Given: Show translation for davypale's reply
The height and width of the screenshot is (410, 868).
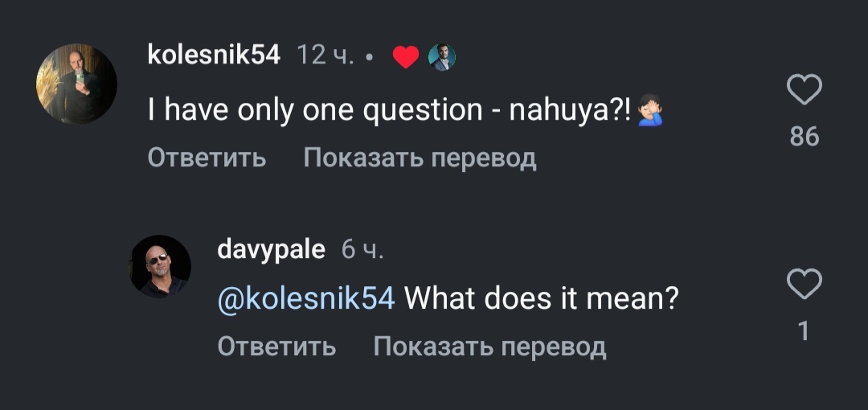Looking at the screenshot, I should [x=489, y=346].
